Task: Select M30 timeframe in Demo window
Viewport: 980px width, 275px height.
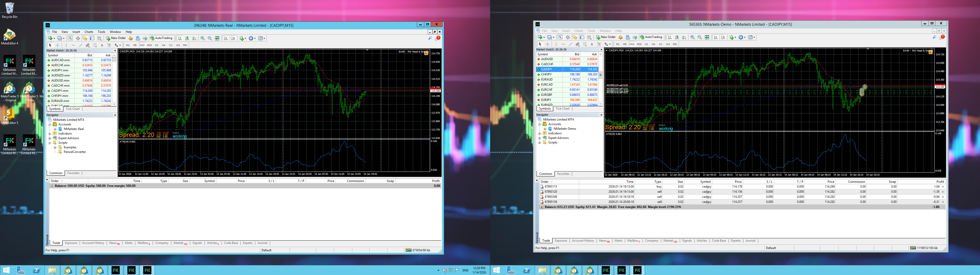Action: 639,44
